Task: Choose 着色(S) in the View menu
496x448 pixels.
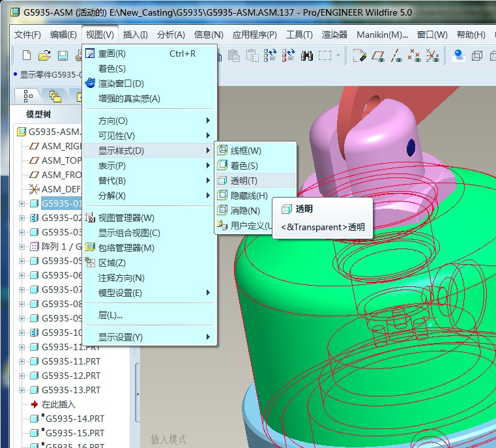Action: click(149, 68)
